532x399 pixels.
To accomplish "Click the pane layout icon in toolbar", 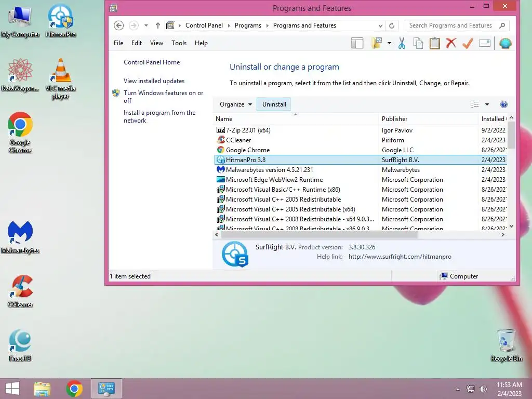I will point(357,43).
